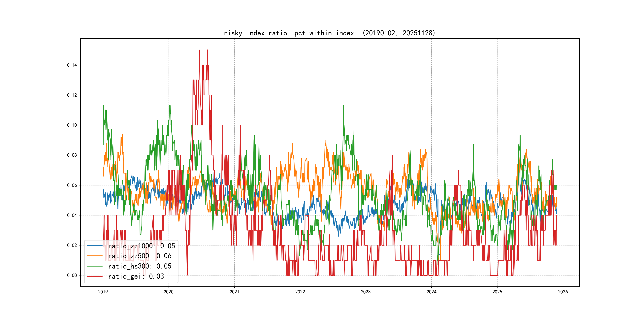Click the blue ratio_zz1000 legend line sample
This screenshot has height=322, width=644.
point(94,246)
